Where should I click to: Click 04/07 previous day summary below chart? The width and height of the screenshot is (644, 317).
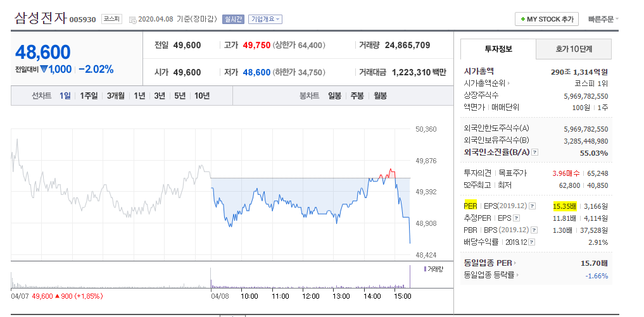point(57,296)
